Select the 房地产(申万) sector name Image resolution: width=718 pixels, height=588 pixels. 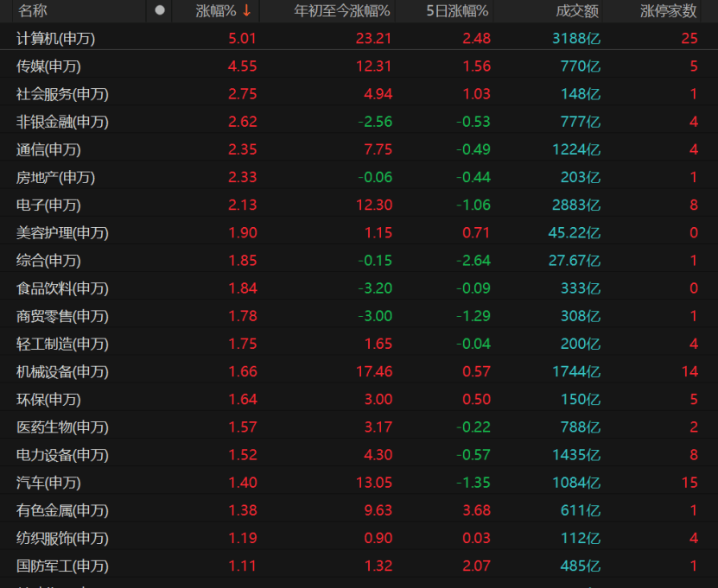tap(55, 177)
